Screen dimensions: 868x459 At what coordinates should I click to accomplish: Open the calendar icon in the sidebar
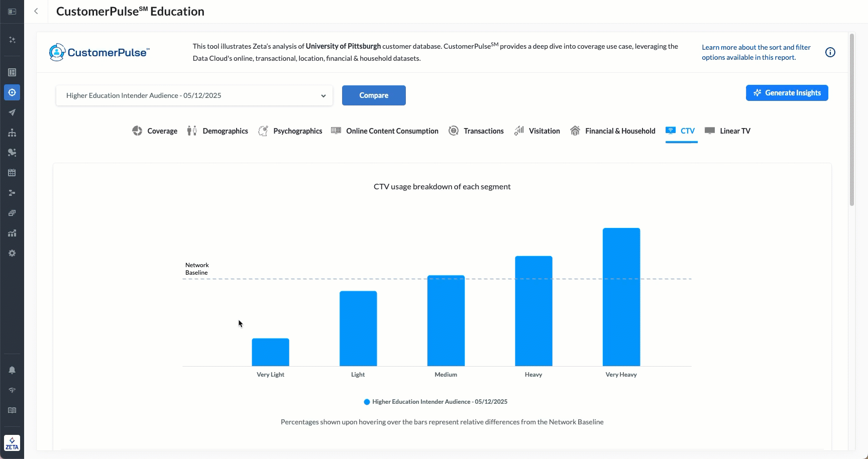(12, 173)
